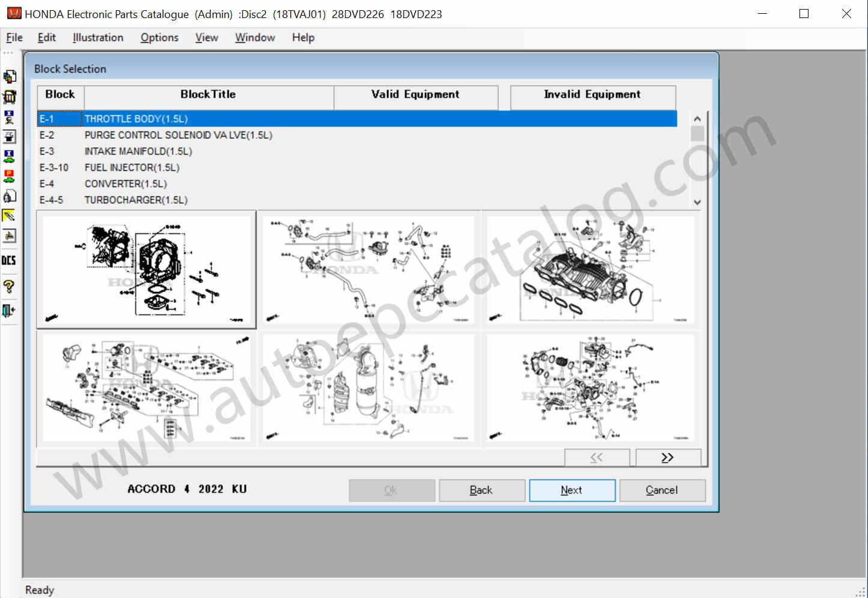
Task: Select the PURGE CONTROL SOLENOID VA LVE(1.5L) row
Action: 357,135
